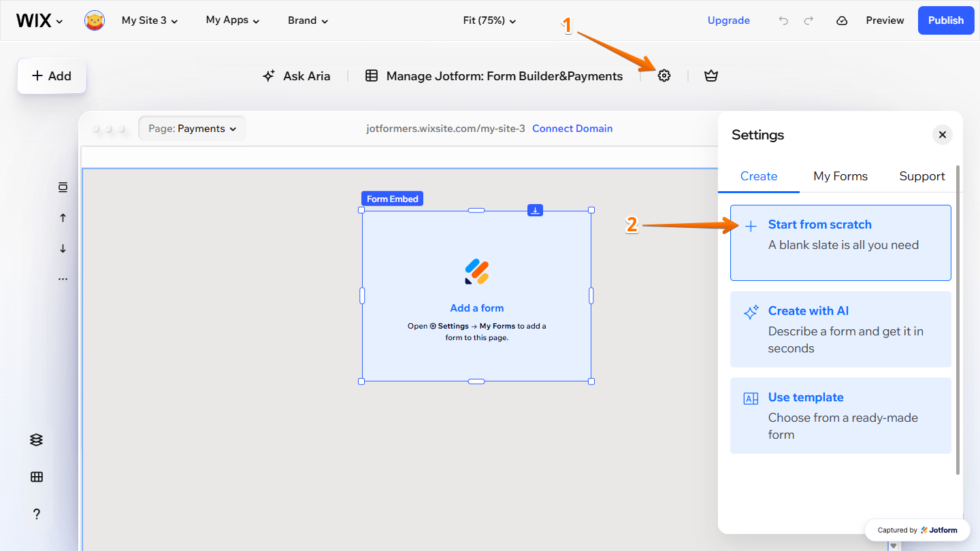
Task: Click the Connect Domain link
Action: [x=572, y=129]
